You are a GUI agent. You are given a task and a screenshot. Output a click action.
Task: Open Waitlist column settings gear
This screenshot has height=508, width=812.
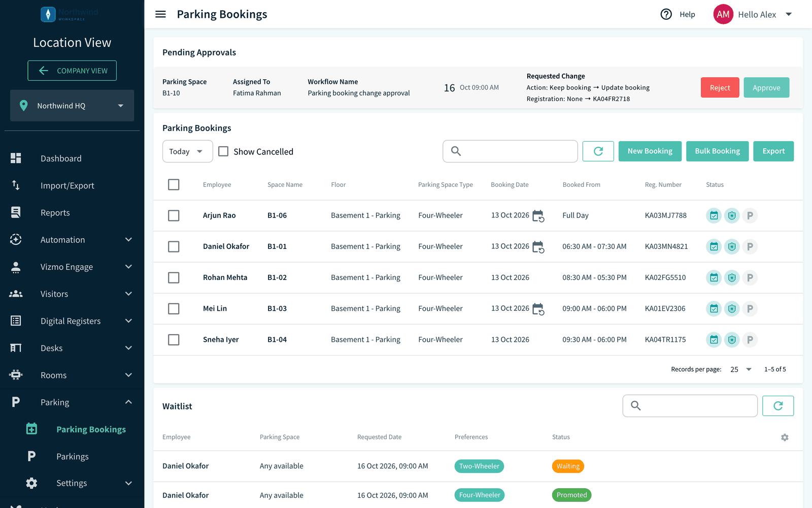(x=785, y=437)
